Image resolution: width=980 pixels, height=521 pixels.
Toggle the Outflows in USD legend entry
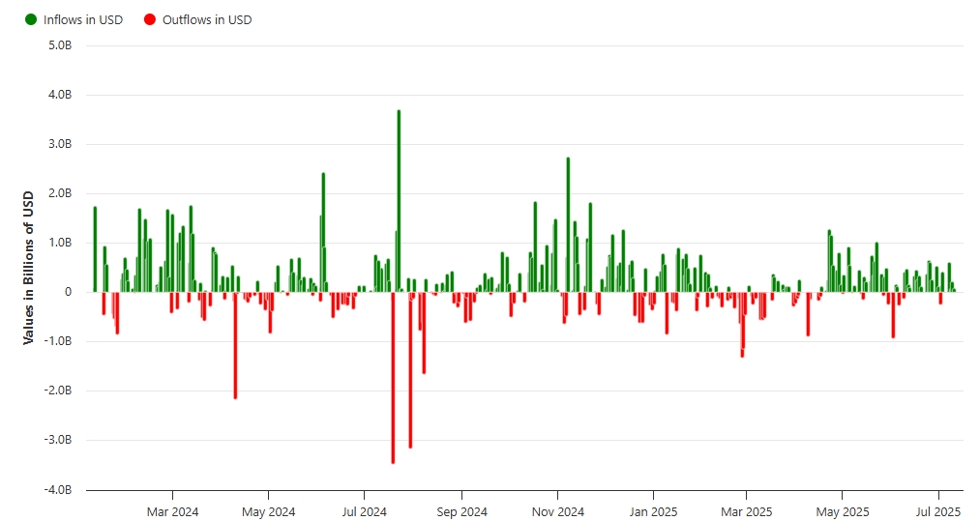click(197, 20)
